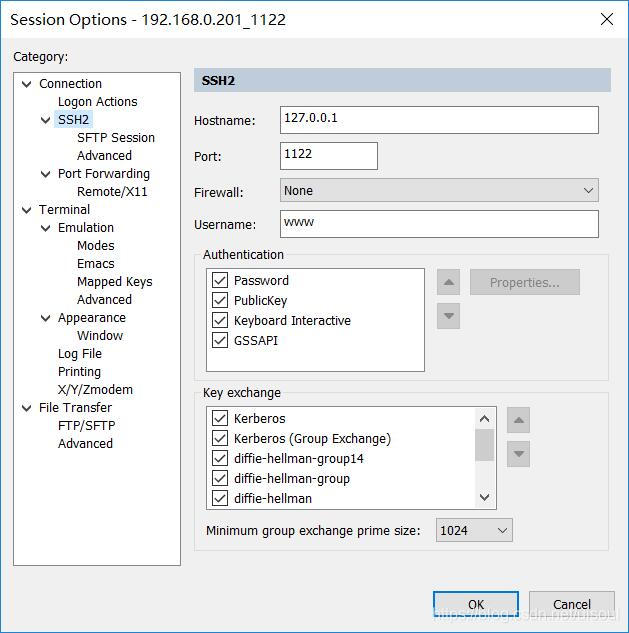Move authentication method down with arrow button
629x633 pixels.
pyautogui.click(x=448, y=316)
